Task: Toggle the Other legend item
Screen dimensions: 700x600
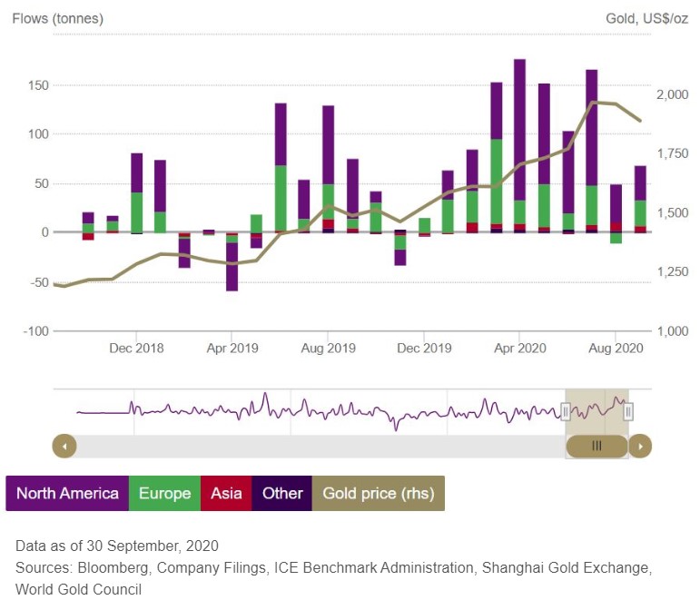Action: coord(282,494)
